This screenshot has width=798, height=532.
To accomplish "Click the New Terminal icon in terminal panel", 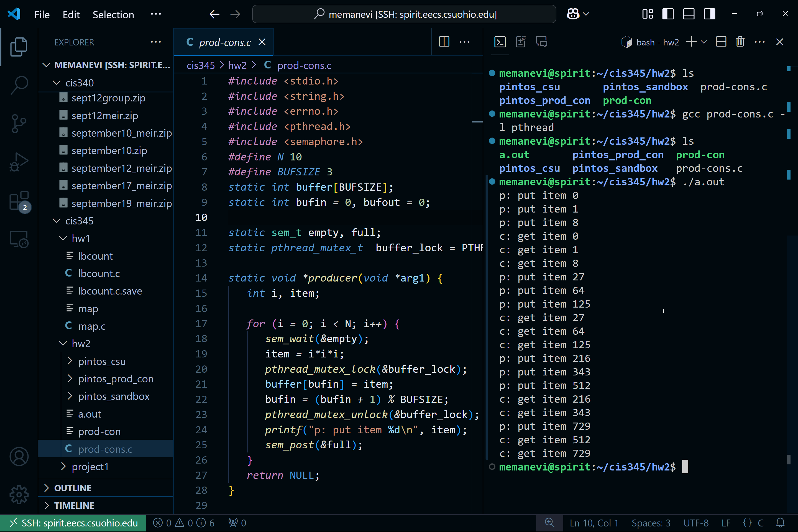I will 691,42.
